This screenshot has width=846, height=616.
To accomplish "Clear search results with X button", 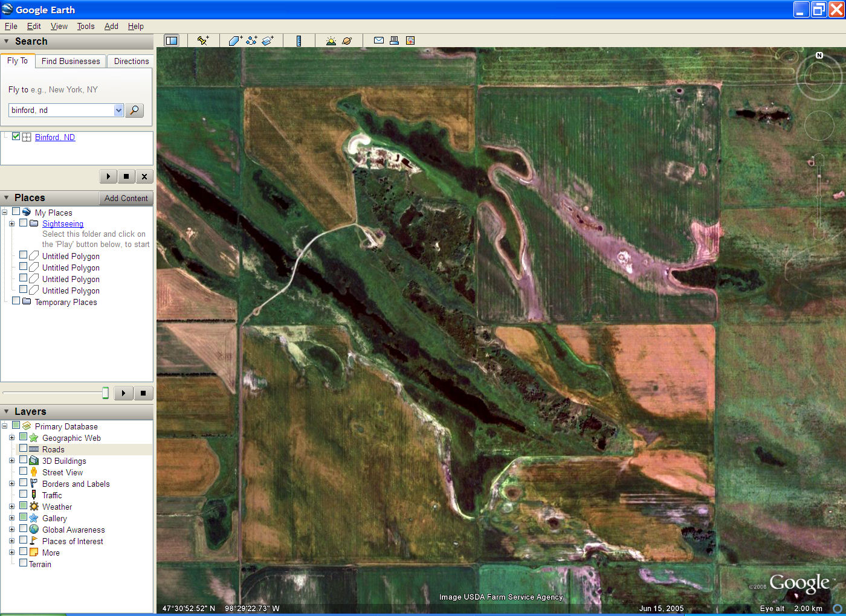I will click(144, 176).
